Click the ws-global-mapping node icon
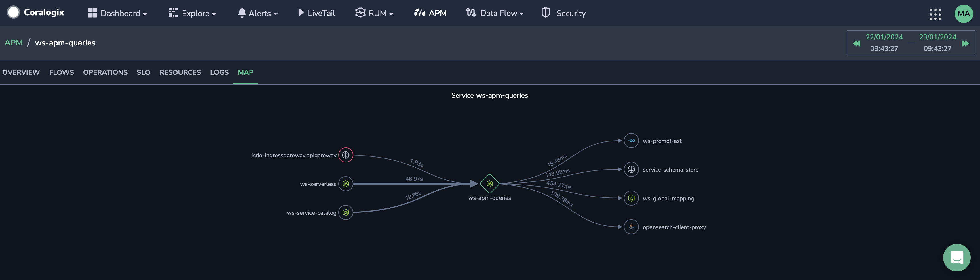The image size is (980, 280). click(631, 198)
